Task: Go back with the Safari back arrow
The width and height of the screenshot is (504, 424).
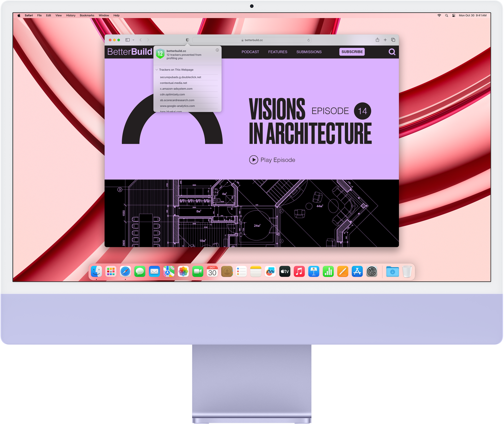Action: [x=141, y=40]
